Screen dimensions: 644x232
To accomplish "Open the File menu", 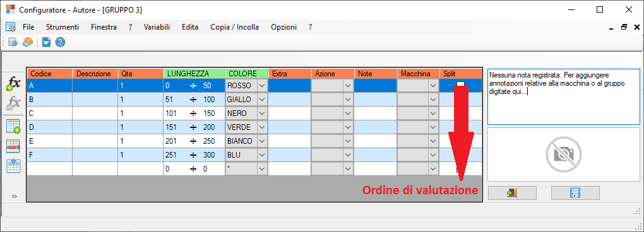I will pyautogui.click(x=29, y=27).
